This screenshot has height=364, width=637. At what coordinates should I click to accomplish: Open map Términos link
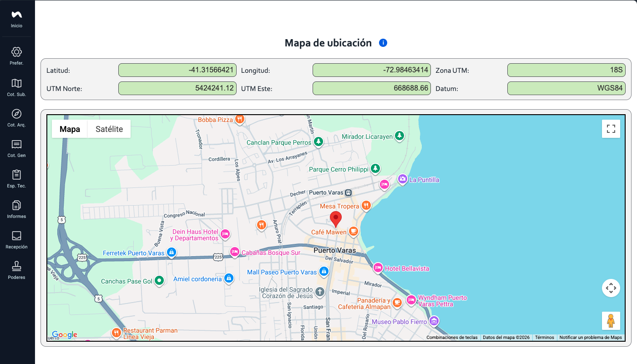(545, 338)
